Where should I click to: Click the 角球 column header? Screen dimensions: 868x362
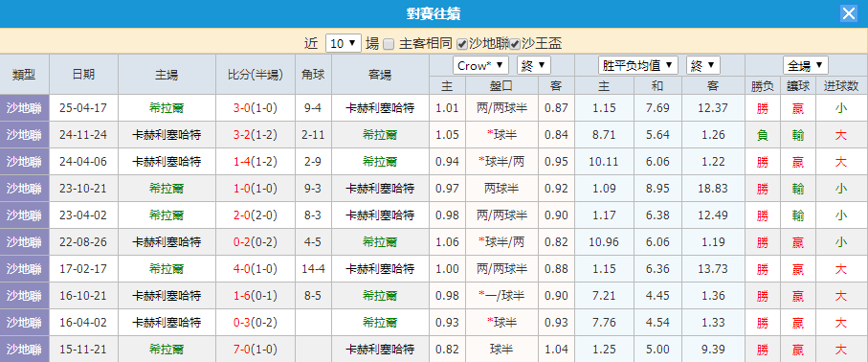(313, 75)
